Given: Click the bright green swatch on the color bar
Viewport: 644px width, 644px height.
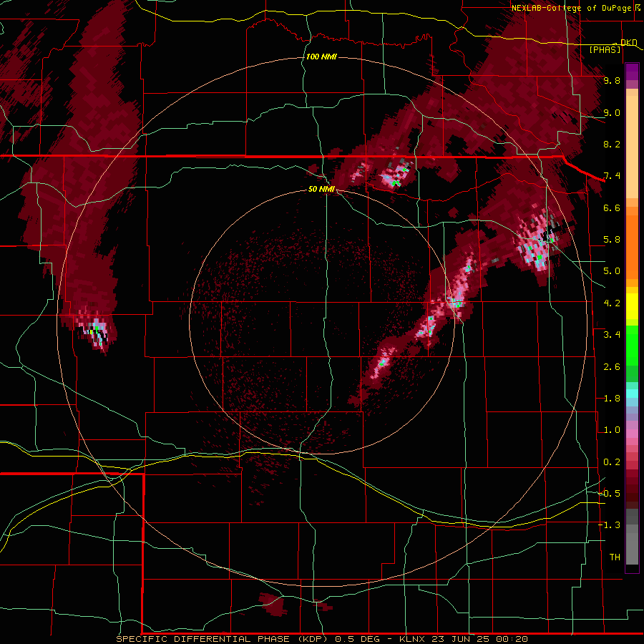Looking at the screenshot, I should (632, 346).
